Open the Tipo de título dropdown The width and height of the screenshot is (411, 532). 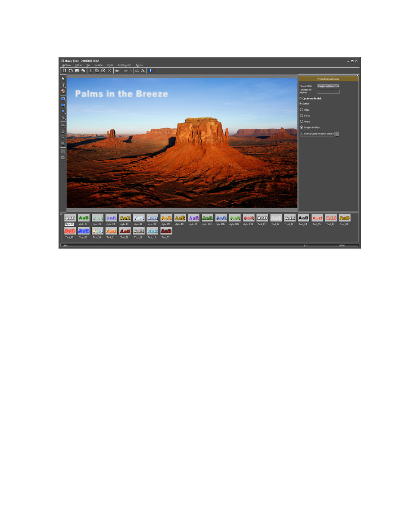(x=328, y=86)
